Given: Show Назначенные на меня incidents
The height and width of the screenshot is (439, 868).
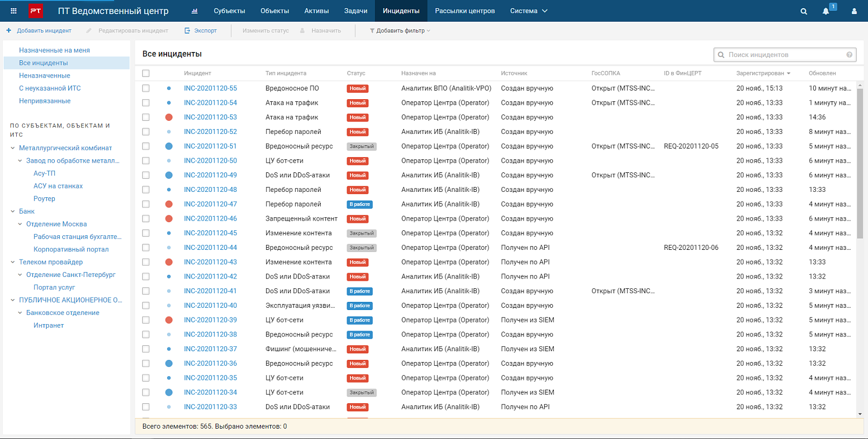Looking at the screenshot, I should pos(54,50).
